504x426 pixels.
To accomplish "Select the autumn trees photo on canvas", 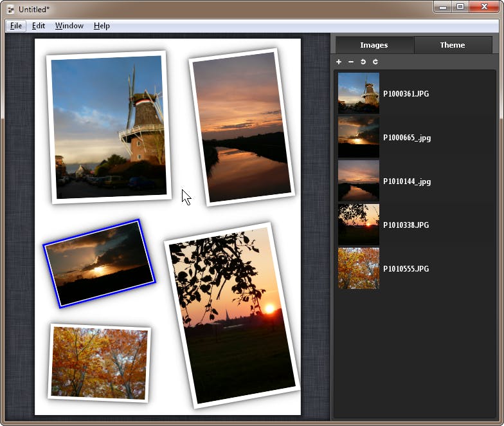I will (100, 363).
